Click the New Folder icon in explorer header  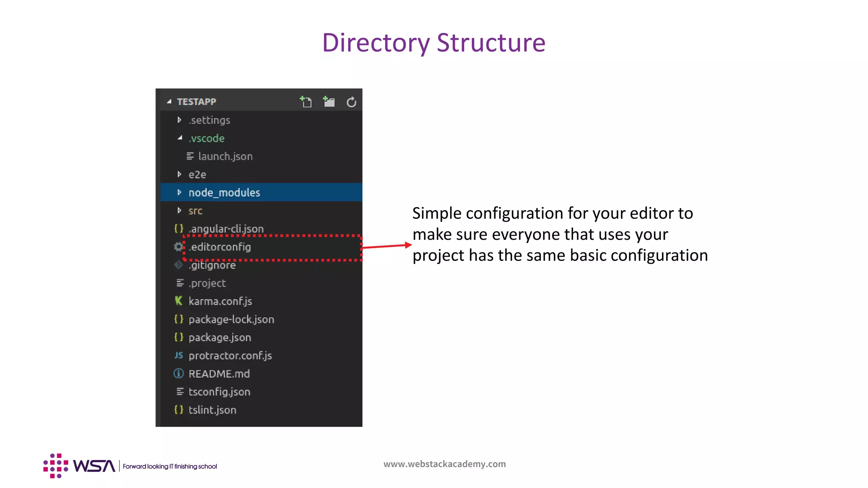pos(328,102)
